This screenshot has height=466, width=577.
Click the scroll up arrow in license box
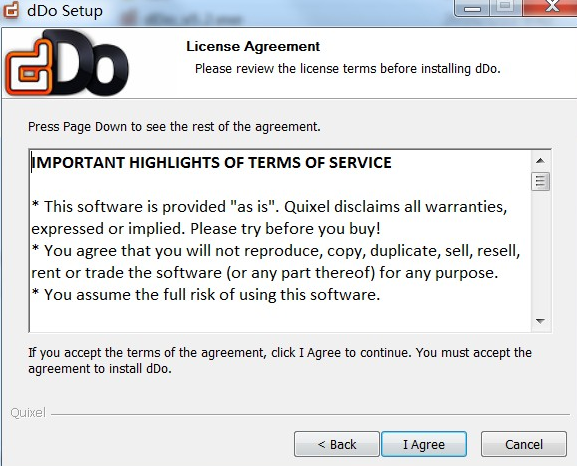pyautogui.click(x=540, y=160)
